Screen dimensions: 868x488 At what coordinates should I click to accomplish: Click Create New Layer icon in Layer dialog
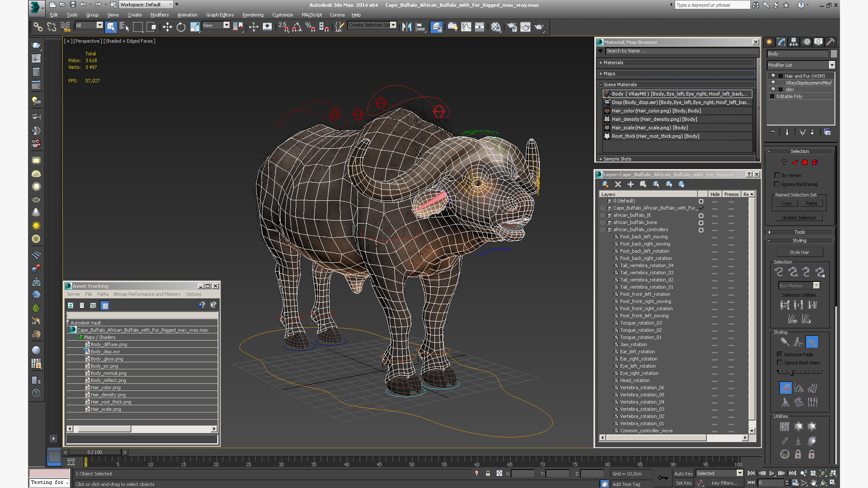[x=605, y=184]
